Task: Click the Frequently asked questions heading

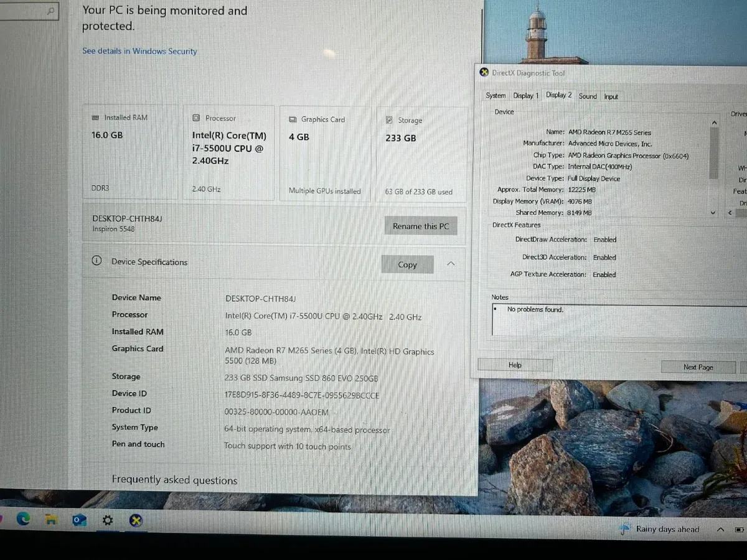Action: (x=174, y=480)
